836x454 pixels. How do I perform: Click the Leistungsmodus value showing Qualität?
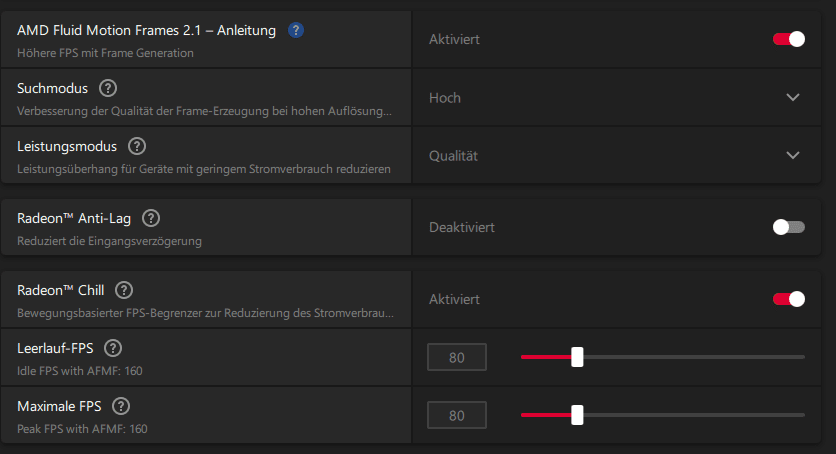point(453,155)
